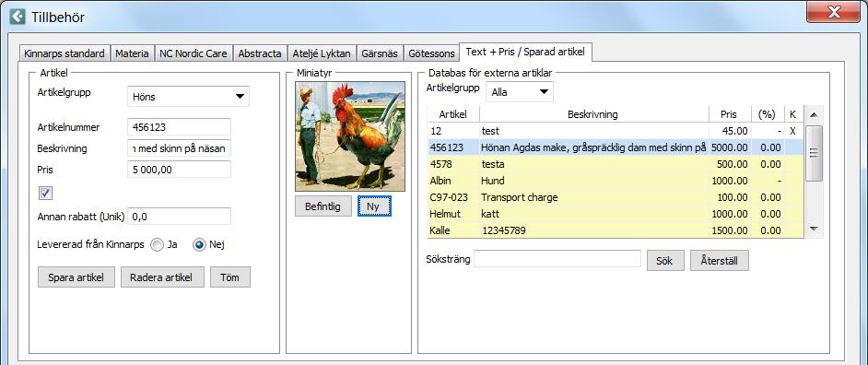Click the Annan rabatt (Unik) field

(x=179, y=217)
